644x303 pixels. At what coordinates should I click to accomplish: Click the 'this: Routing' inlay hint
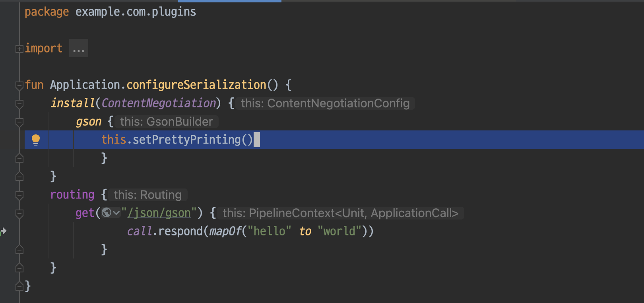click(x=148, y=195)
